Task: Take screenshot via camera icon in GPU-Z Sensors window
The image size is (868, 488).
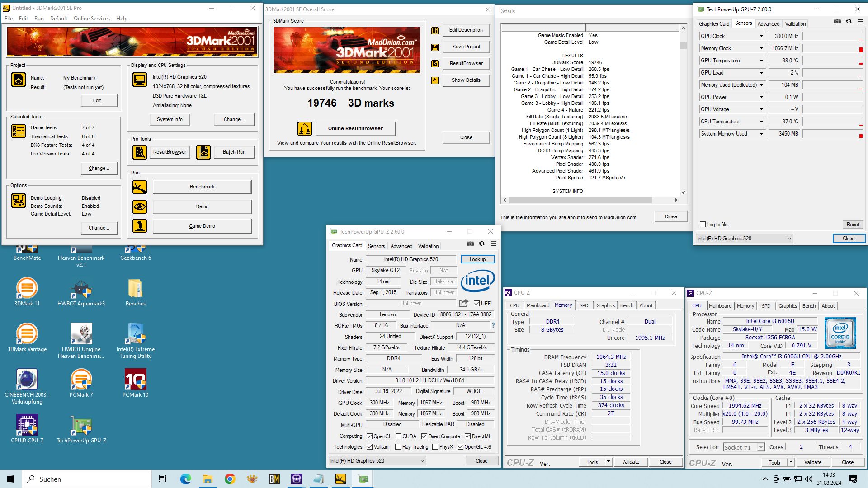Action: tap(837, 21)
